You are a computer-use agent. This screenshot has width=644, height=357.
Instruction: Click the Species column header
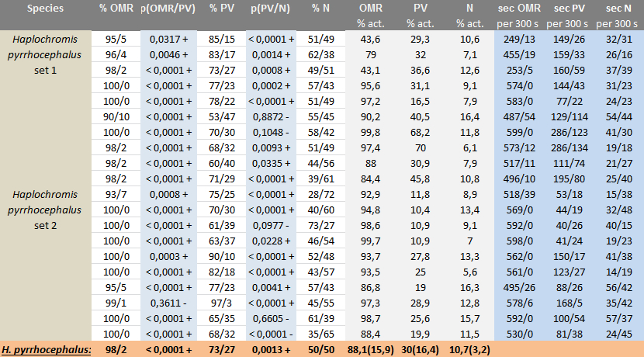[x=45, y=8]
